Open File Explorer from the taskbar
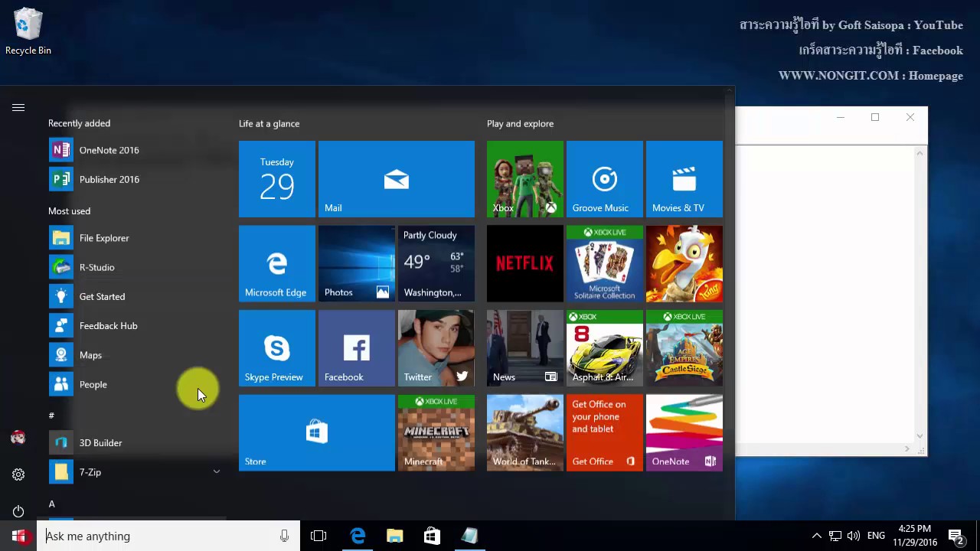This screenshot has height=551, width=980. (x=395, y=536)
